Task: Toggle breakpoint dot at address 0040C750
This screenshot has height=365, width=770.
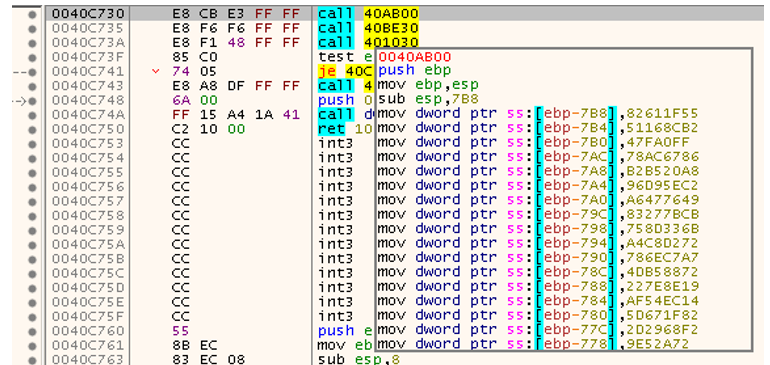Action: pos(32,129)
